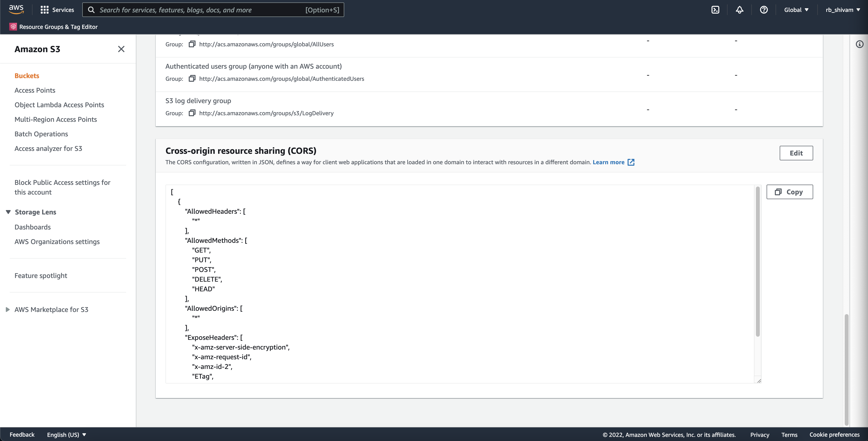Viewport: 868px width, 441px height.
Task: Select the "AllowedMethods" line
Action: 216,240
